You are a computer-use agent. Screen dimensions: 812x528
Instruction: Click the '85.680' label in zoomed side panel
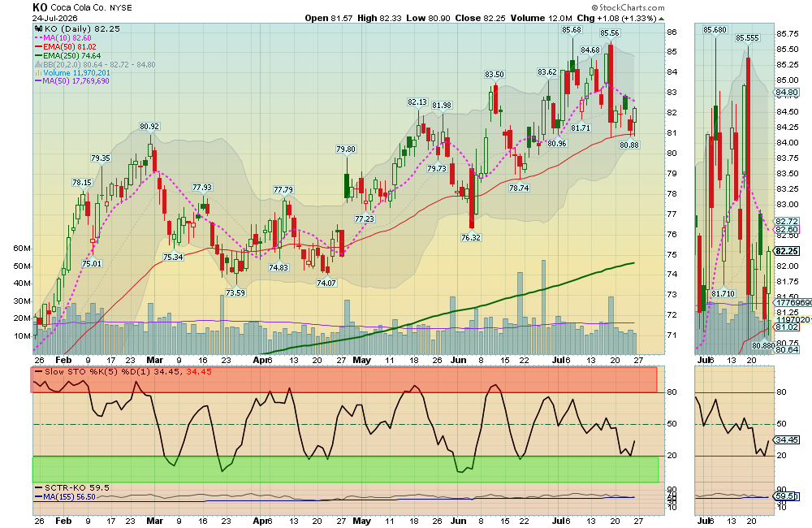point(715,30)
